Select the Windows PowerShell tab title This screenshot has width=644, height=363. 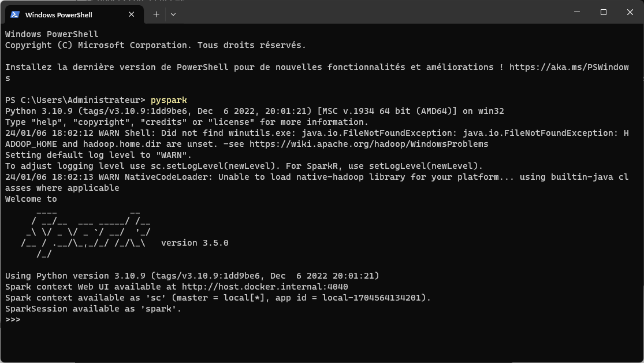click(59, 15)
